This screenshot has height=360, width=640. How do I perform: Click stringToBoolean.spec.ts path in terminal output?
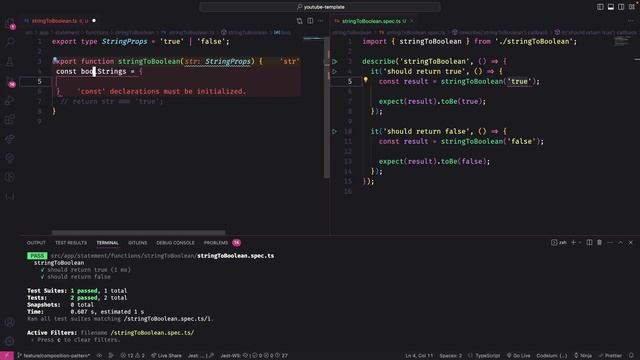click(x=236, y=256)
